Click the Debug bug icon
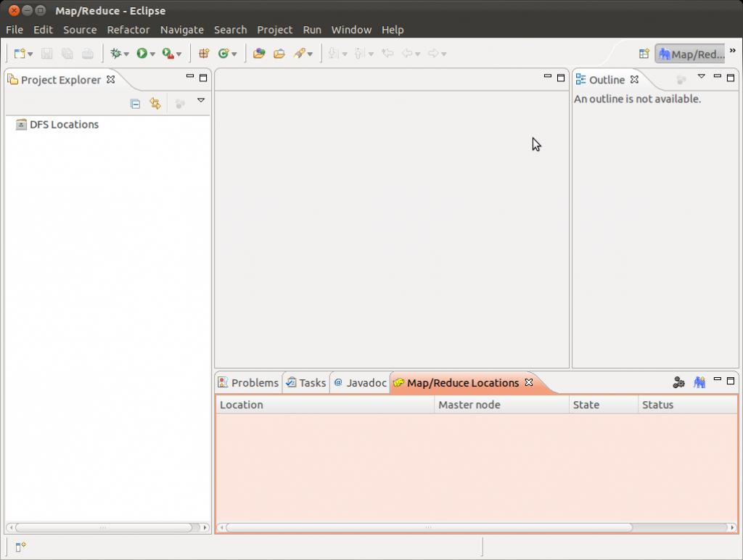The image size is (743, 560). [x=115, y=54]
